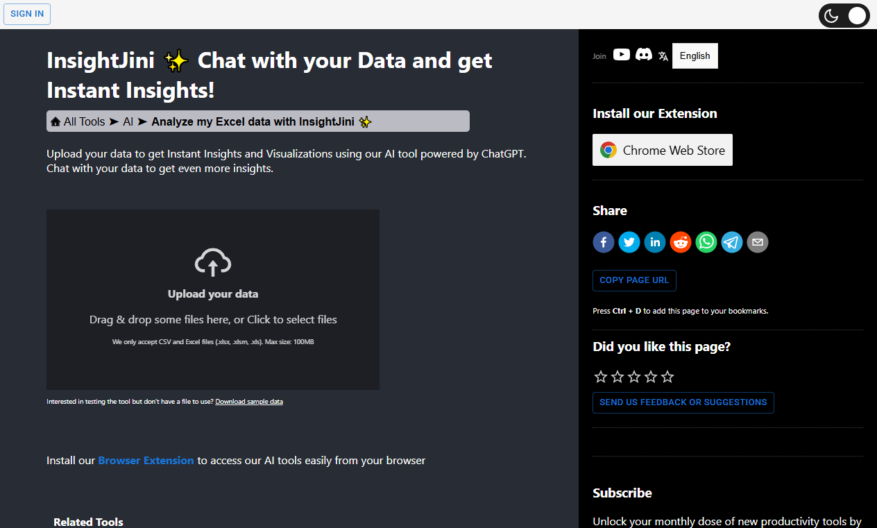
Task: Click the translate language icon
Action: (x=663, y=56)
